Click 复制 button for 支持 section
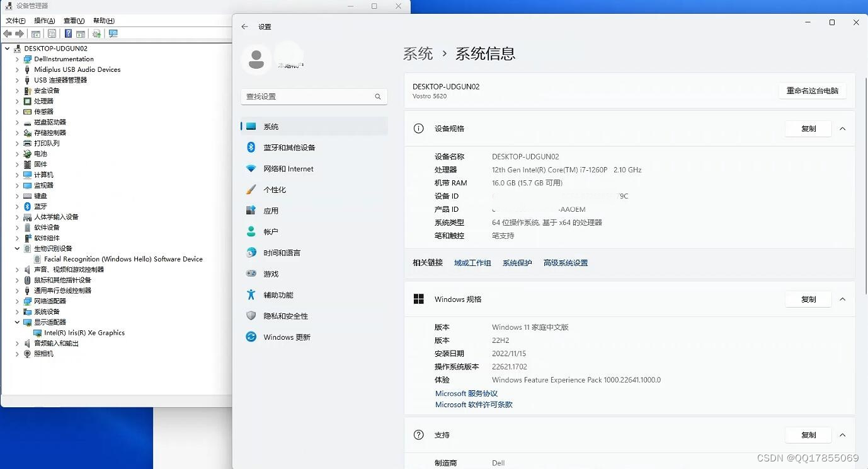Screen dimensions: 868x469 coord(808,435)
